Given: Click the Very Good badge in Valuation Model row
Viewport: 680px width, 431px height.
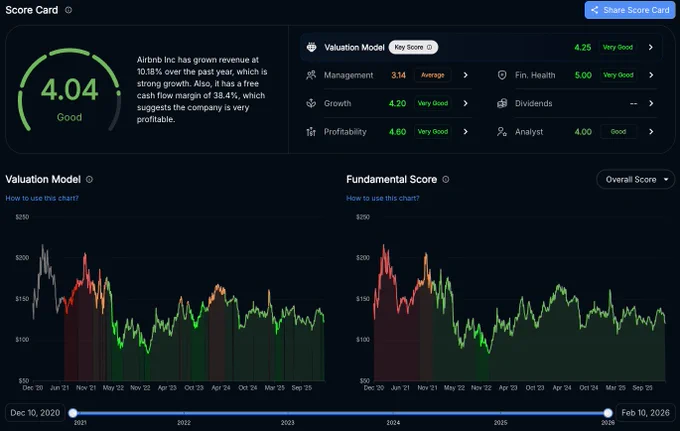Looking at the screenshot, I should click(x=618, y=47).
